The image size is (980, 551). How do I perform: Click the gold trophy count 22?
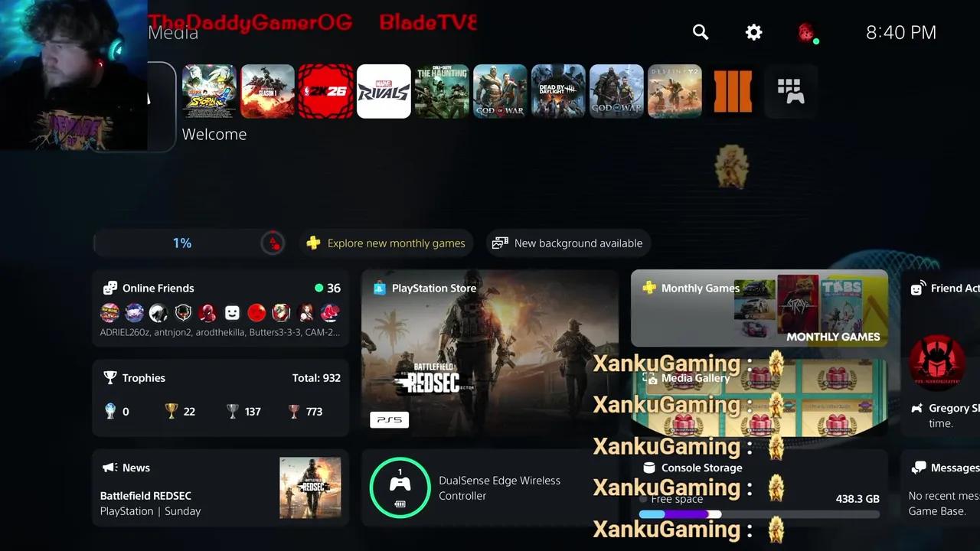click(181, 412)
